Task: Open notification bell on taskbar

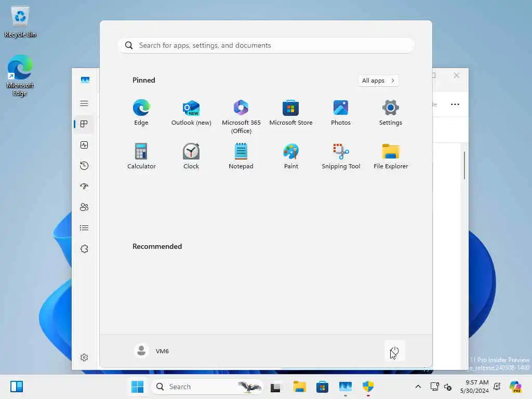Action: (497, 387)
